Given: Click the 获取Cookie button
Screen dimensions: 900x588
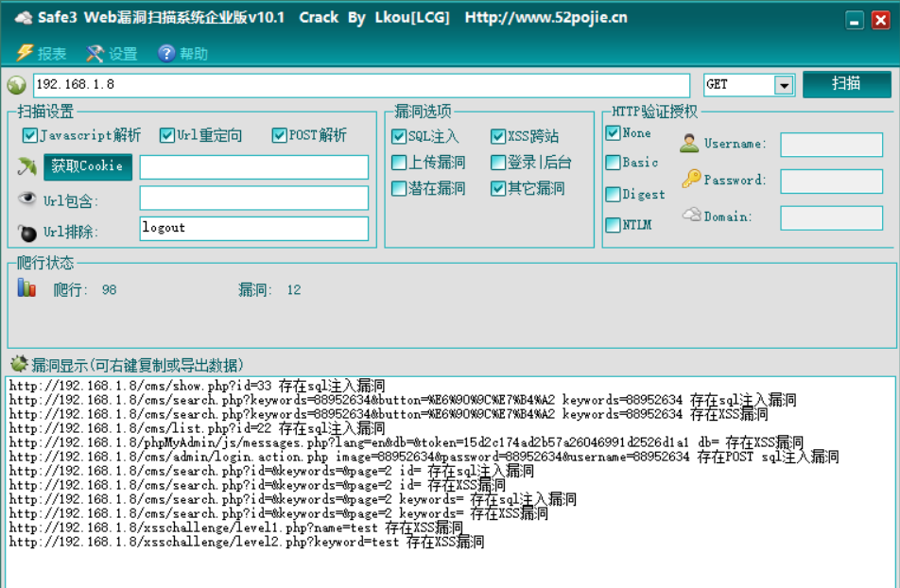Looking at the screenshot, I should [x=88, y=166].
